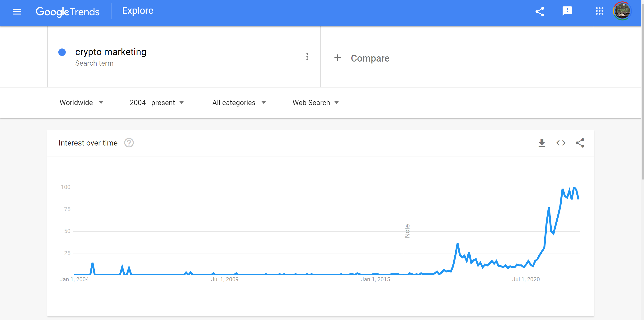Viewport: 644px width, 320px height.
Task: Edit the crypto marketing search term
Action: click(111, 52)
